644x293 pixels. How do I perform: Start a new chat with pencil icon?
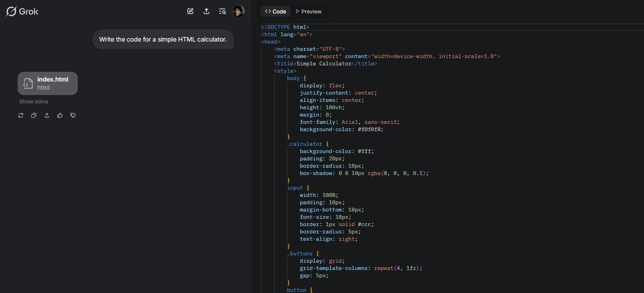tap(190, 11)
